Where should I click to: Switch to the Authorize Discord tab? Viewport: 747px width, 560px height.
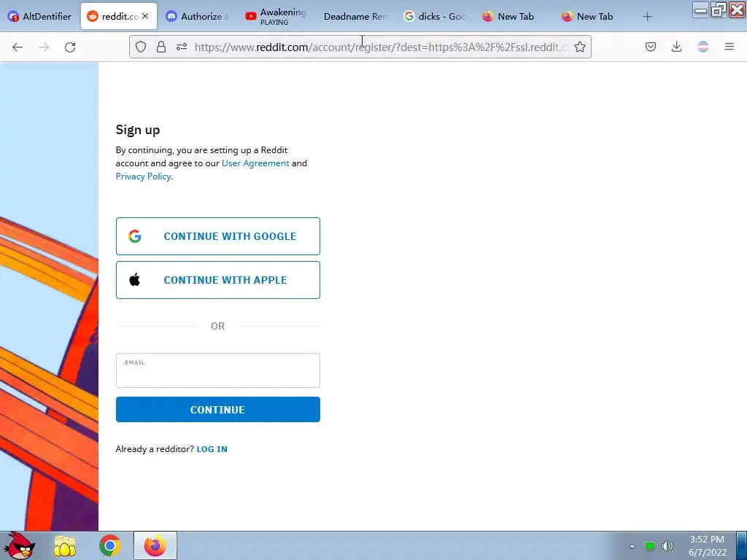pos(197,16)
